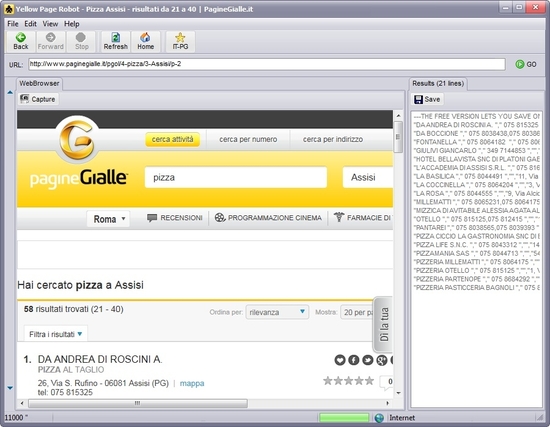The width and height of the screenshot is (550, 427).
Task: Rate listing with five-star rating control
Action: [x=348, y=381]
